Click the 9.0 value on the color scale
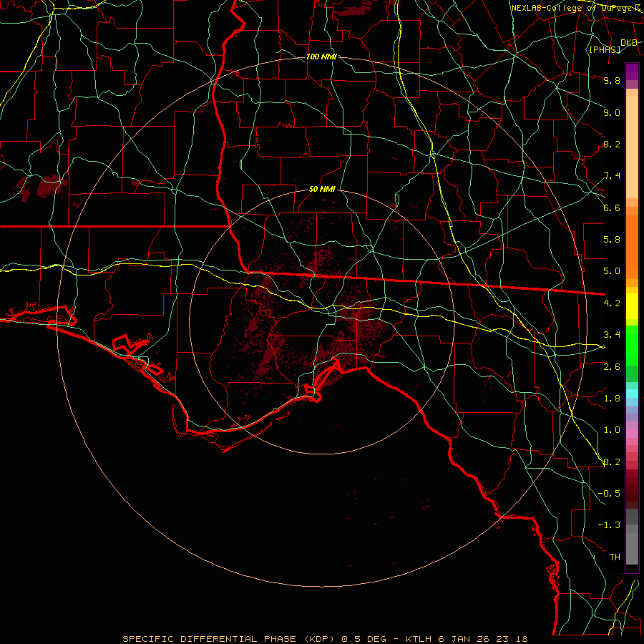 612,112
